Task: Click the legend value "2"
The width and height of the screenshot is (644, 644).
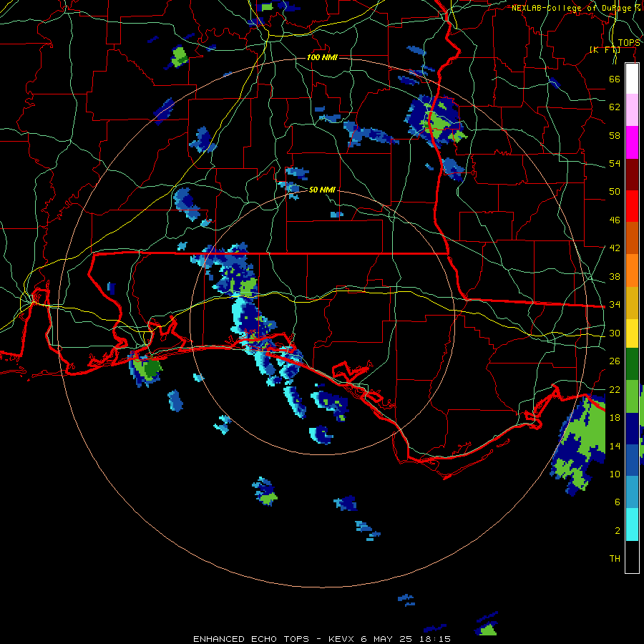Action: click(617, 531)
